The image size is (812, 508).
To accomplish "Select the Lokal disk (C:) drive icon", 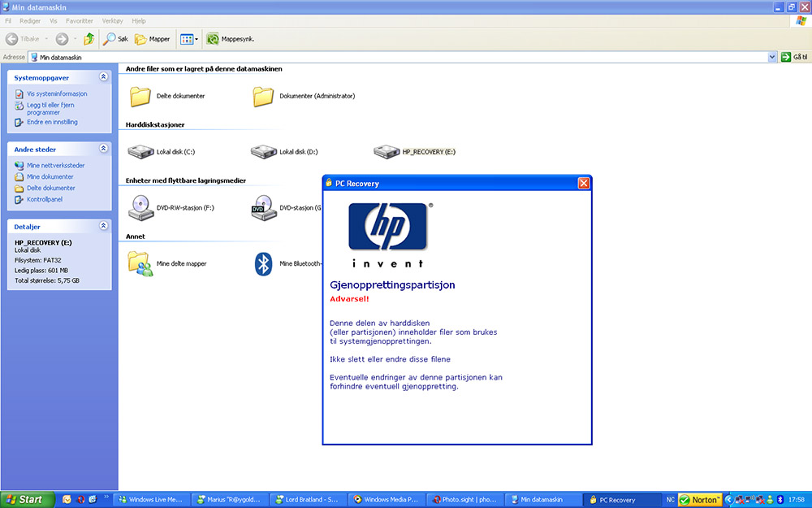I will [x=140, y=152].
